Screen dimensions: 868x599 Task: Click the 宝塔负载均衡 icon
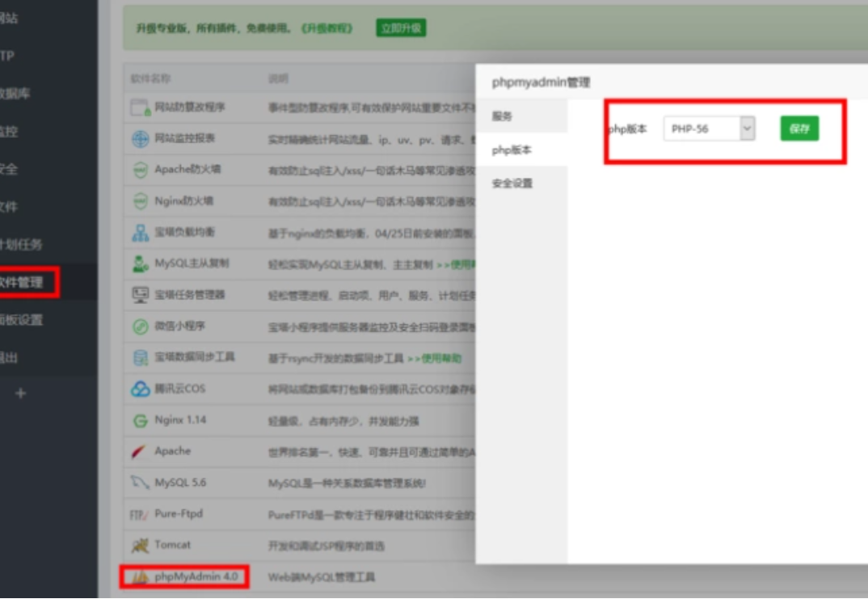[141, 233]
